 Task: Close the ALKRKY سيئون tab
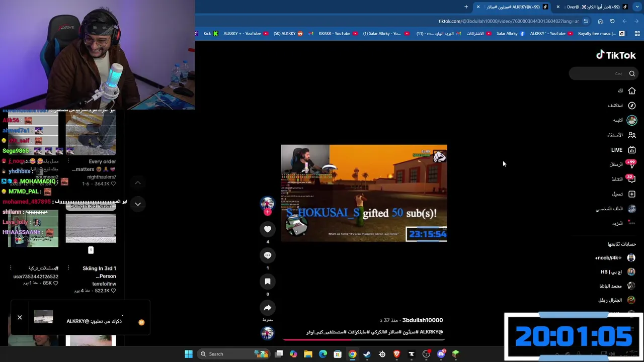coord(478,7)
